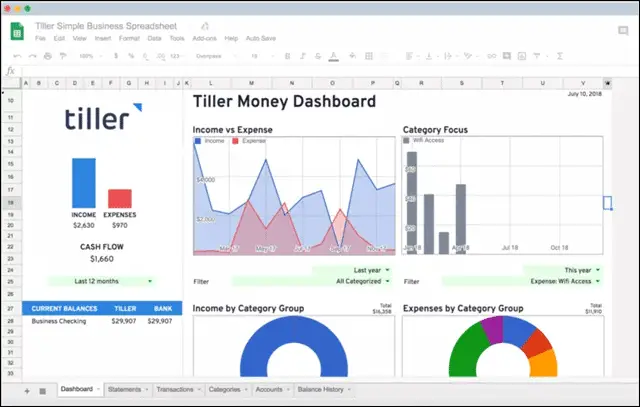Open the Format menu
Viewport: 640px width, 407px height.
129,38
